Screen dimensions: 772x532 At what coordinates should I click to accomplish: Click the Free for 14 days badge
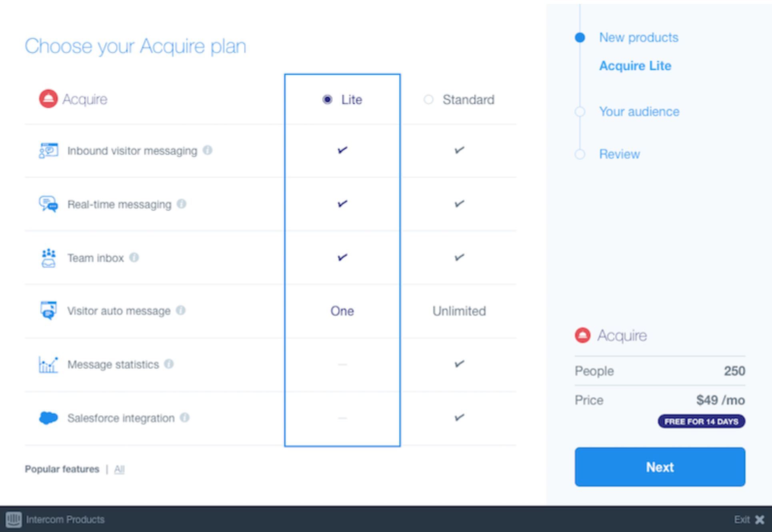tap(701, 421)
